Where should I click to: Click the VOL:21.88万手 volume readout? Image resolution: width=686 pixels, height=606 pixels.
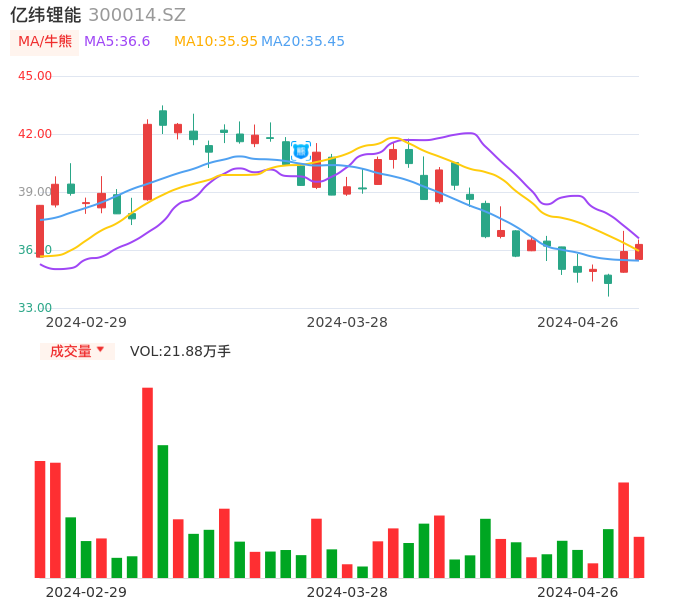[180, 351]
